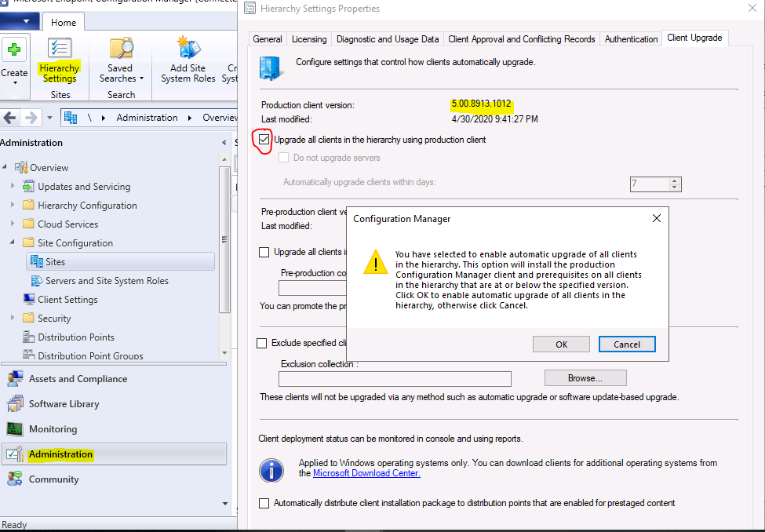Click the navigation tree scrollbar down arrow

[x=224, y=352]
